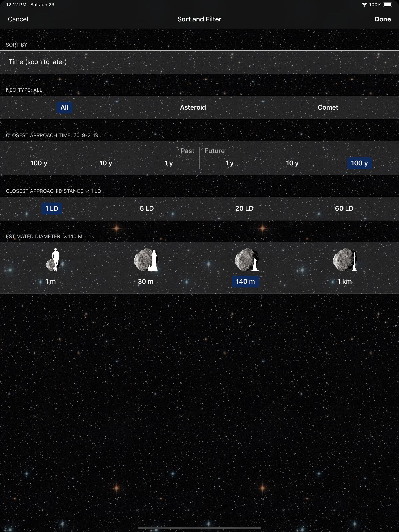399x532 pixels.
Task: Tap the CLOSEST APPROACH DISTANCE header
Action: [x=53, y=191]
